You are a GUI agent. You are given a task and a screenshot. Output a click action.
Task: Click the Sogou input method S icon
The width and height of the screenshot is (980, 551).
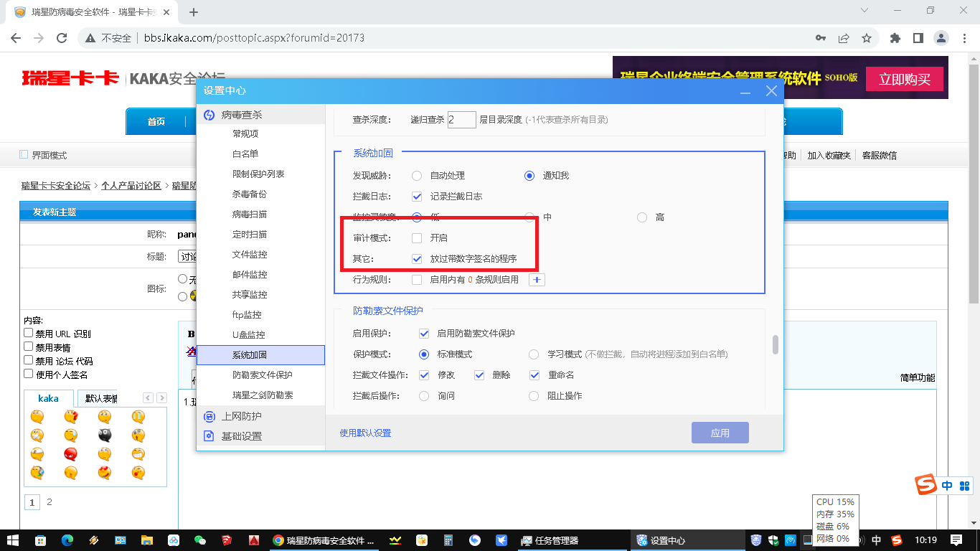pos(927,486)
